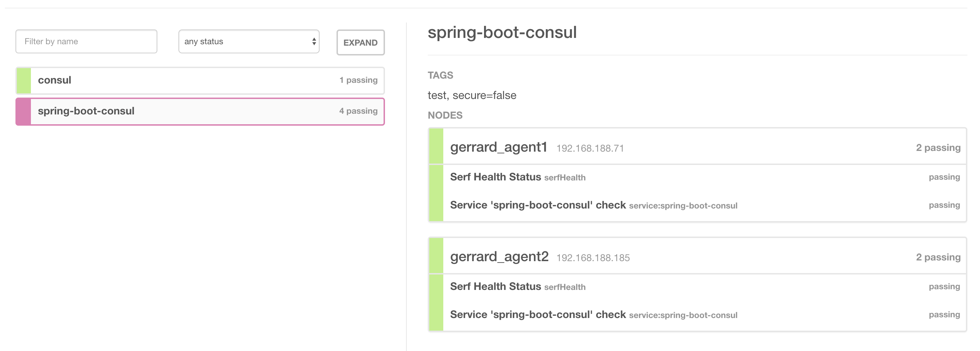Open the any status dropdown

[249, 41]
